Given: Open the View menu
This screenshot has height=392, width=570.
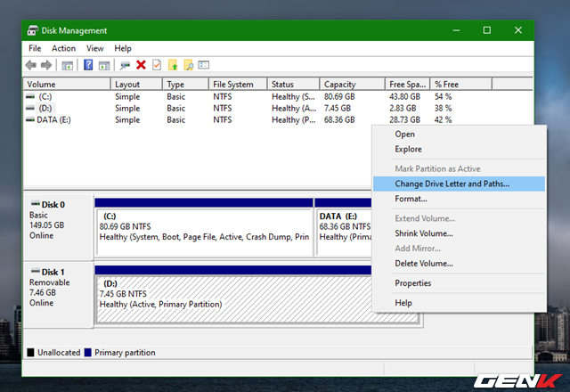Looking at the screenshot, I should (x=95, y=48).
